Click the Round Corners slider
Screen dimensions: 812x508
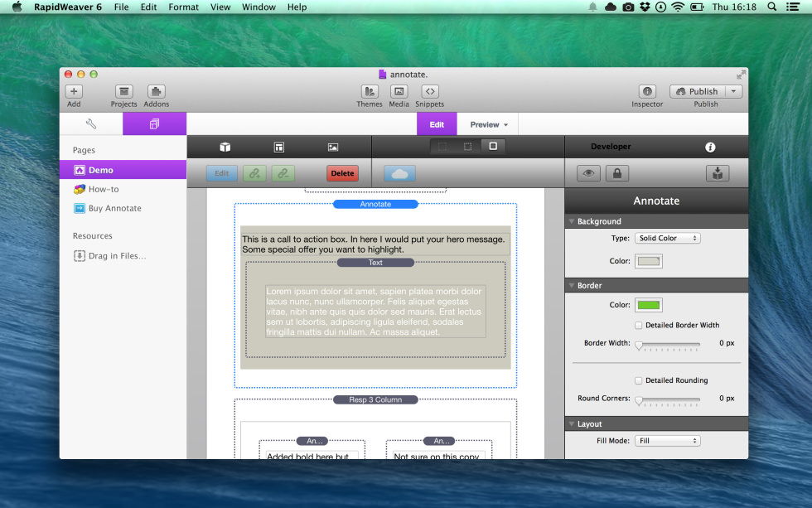pyautogui.click(x=668, y=399)
